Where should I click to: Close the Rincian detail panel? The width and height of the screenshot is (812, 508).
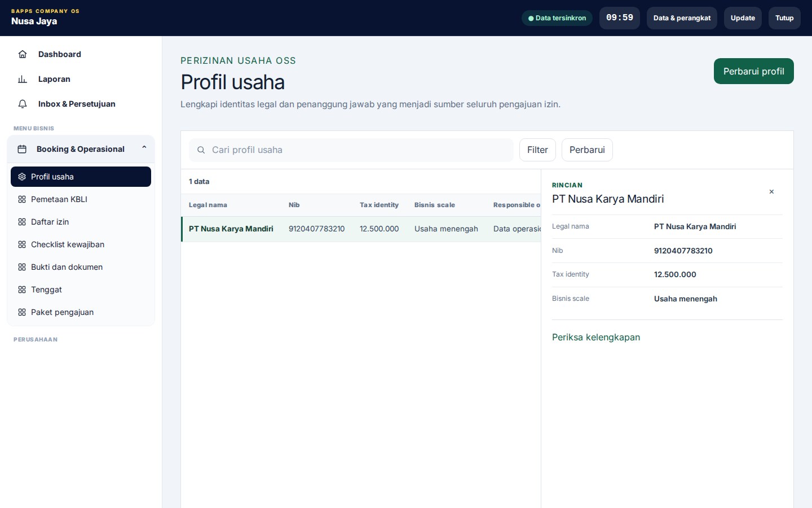[771, 192]
